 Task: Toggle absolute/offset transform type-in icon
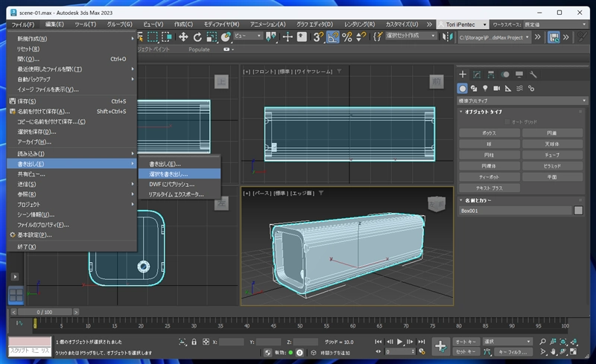[x=206, y=342]
